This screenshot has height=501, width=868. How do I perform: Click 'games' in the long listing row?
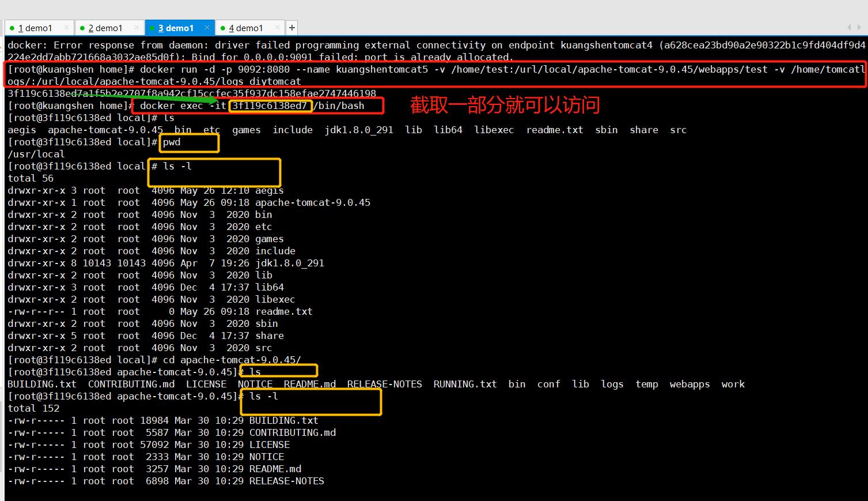point(270,239)
